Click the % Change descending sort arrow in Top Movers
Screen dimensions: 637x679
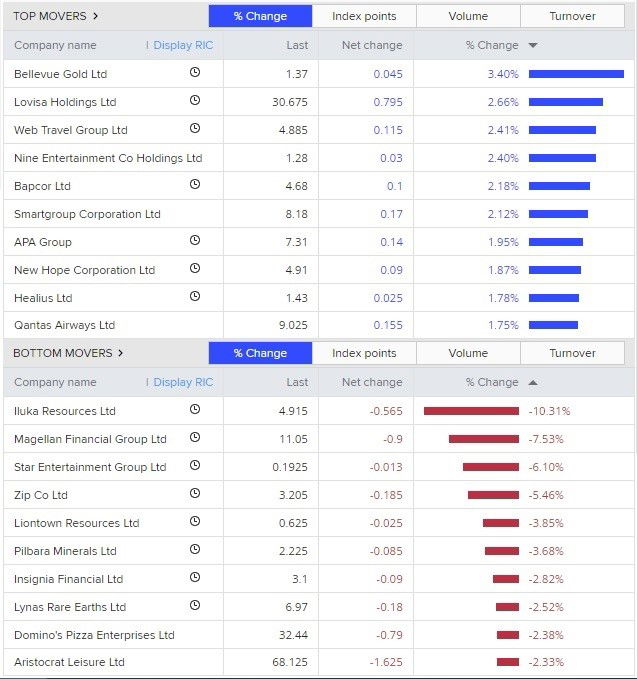coord(533,45)
